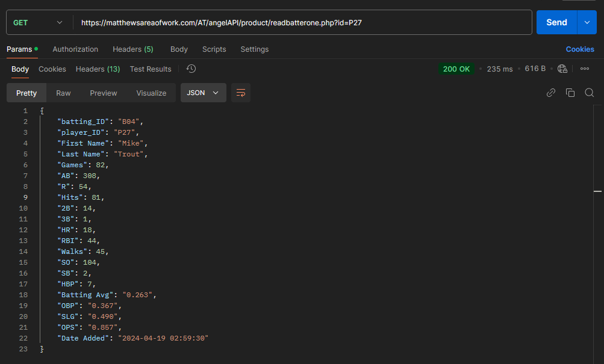Toggle the word wrap lines icon
This screenshot has width=604, height=364.
[241, 93]
